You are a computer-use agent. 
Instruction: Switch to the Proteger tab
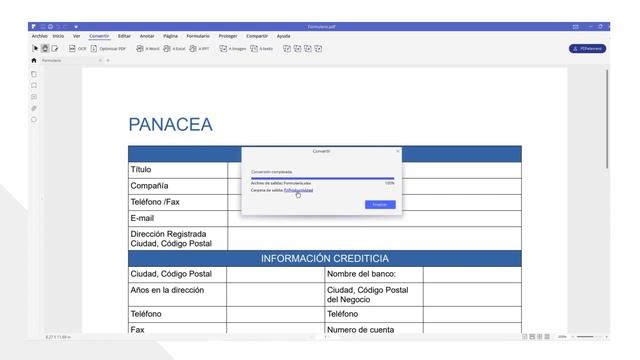[x=228, y=36]
